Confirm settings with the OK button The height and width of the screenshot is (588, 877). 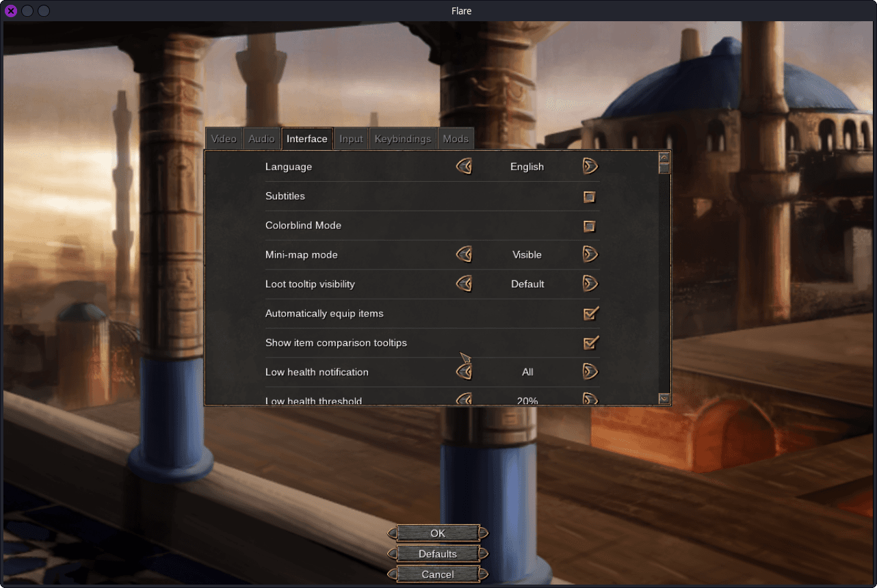(438, 533)
